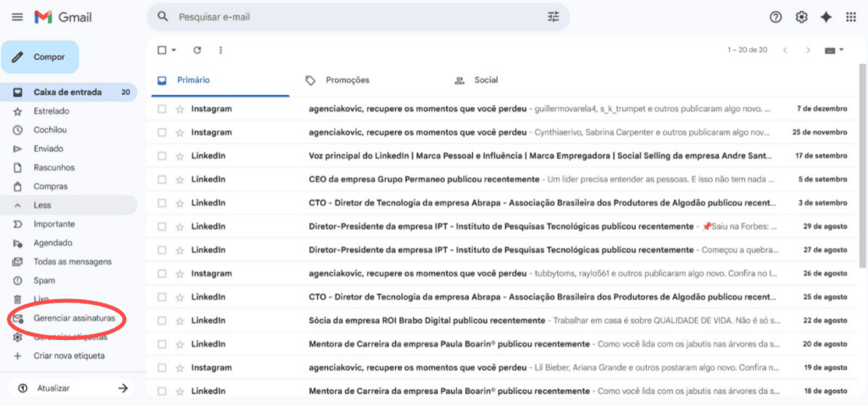Open the select-all dropdown arrow

coord(174,50)
